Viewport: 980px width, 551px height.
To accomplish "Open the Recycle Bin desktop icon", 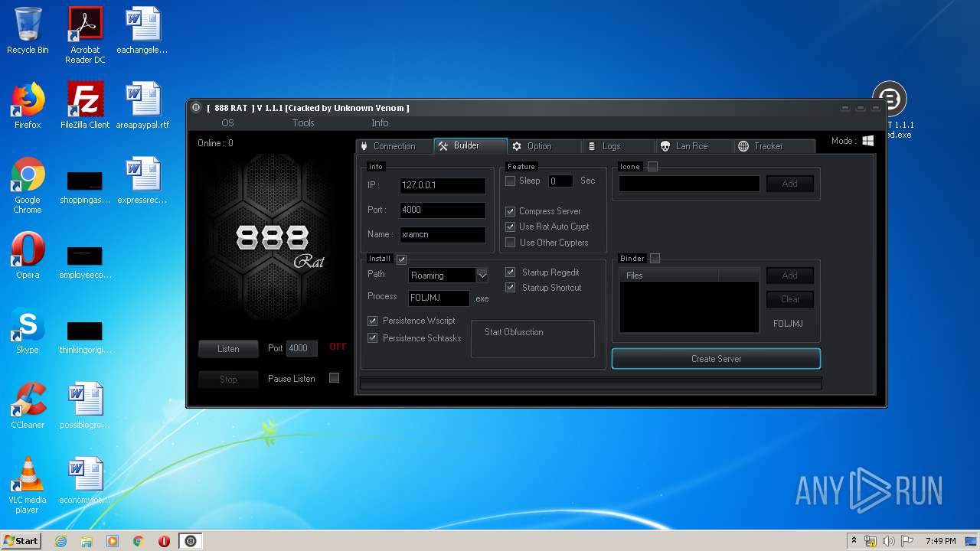I will coord(28,31).
